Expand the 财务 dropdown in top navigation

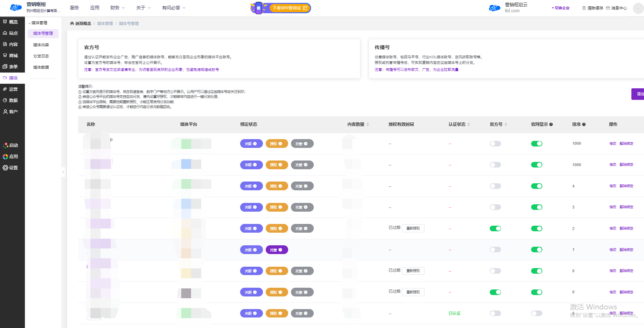point(117,8)
